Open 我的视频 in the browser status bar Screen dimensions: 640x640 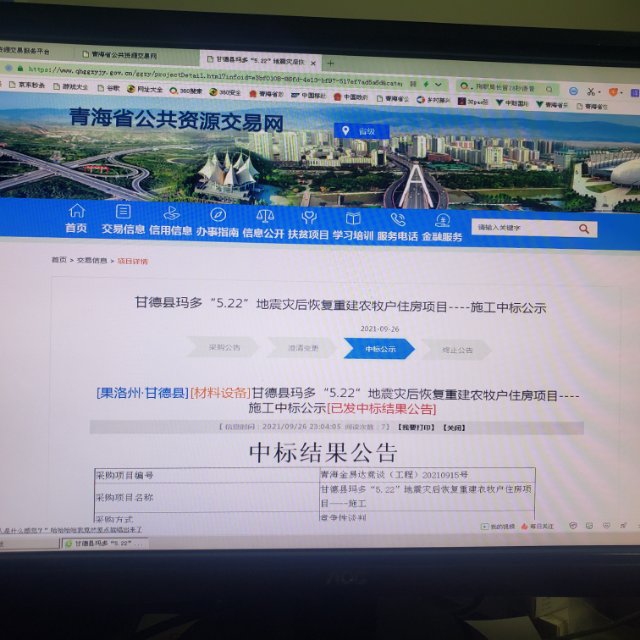(498, 527)
